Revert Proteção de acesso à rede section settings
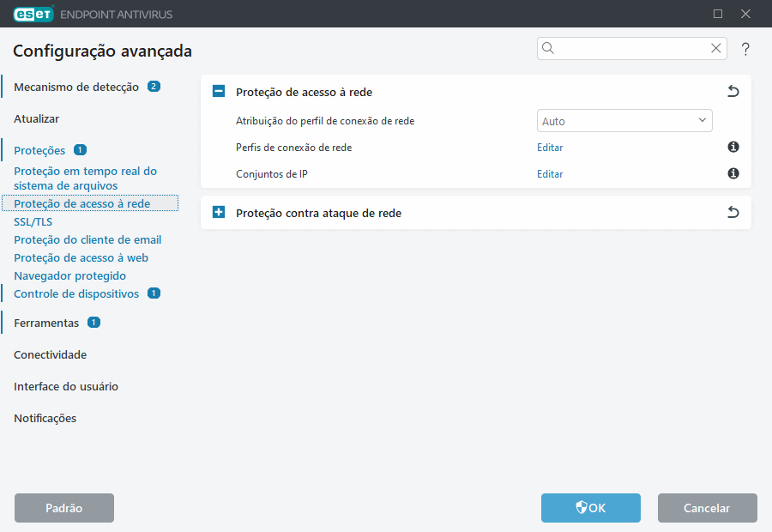Viewport: 772px width, 532px height. [x=733, y=91]
